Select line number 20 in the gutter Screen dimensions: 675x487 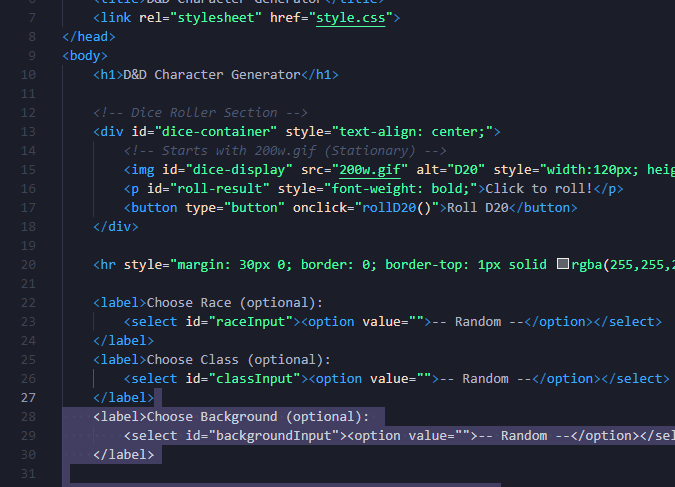point(29,265)
